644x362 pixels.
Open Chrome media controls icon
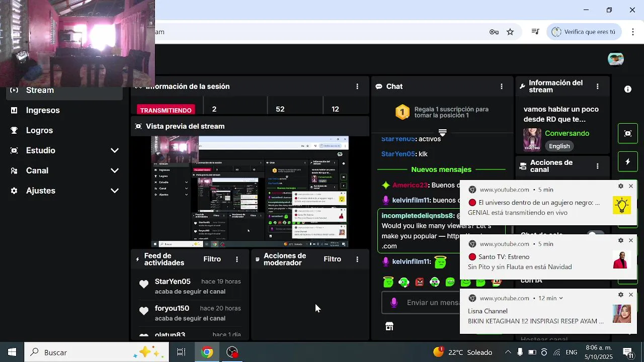click(535, 32)
